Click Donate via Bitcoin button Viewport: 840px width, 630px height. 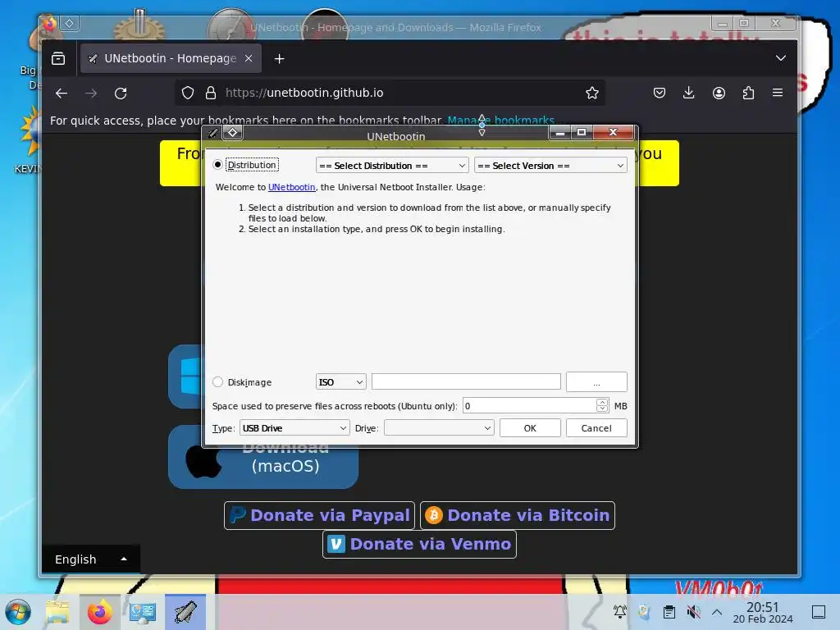[518, 515]
